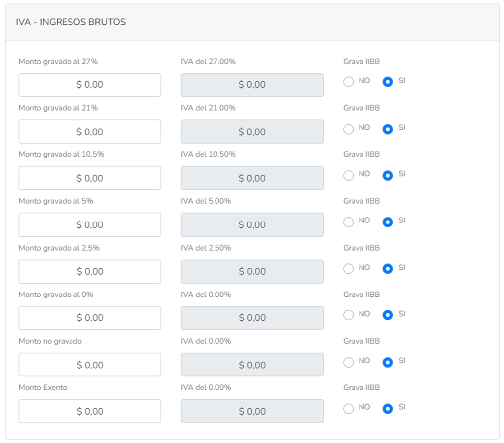Image resolution: width=504 pixels, height=443 pixels.
Task: Focus the Monto gravado al 0% field
Action: click(90, 318)
